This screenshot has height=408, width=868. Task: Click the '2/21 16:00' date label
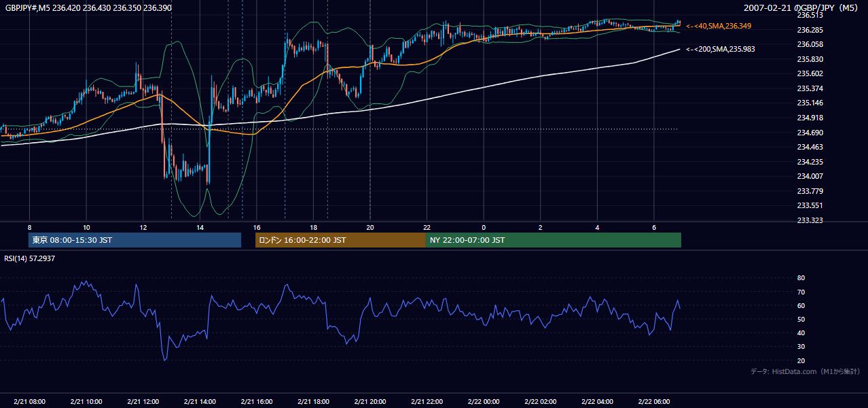(x=256, y=402)
